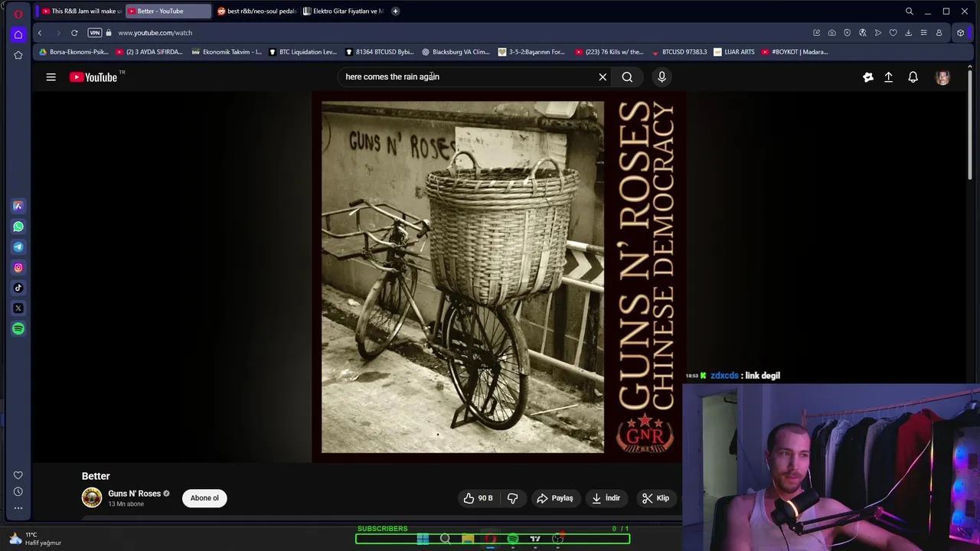Run search with YouTube magnifier button

(x=627, y=77)
